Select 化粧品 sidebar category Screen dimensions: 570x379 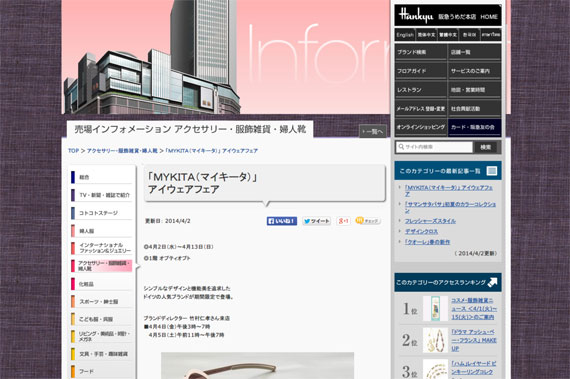[101, 284]
